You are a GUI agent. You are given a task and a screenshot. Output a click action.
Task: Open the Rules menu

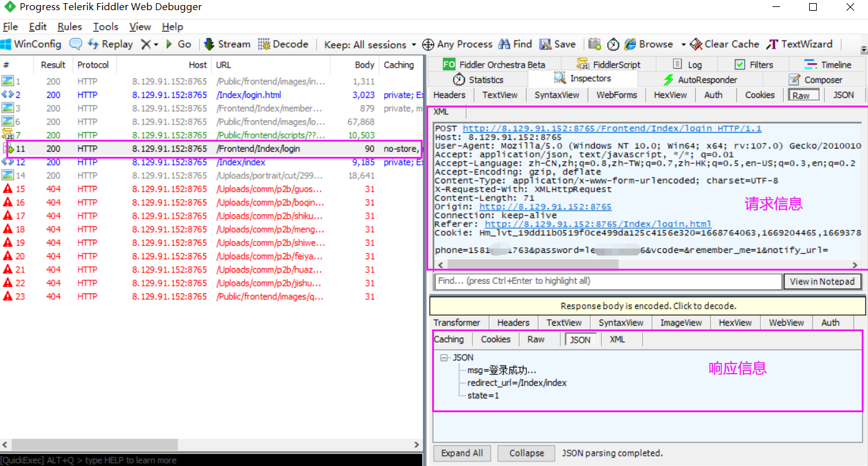point(70,27)
